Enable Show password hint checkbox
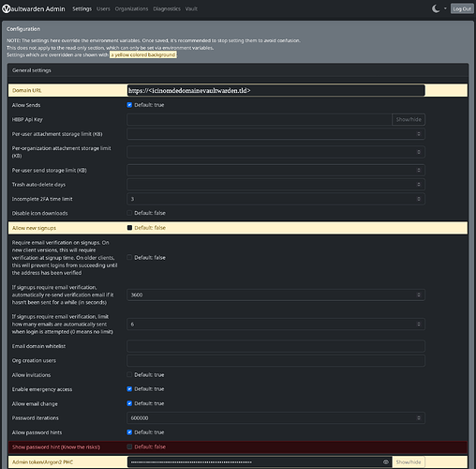The width and height of the screenshot is (476, 469). point(129,446)
